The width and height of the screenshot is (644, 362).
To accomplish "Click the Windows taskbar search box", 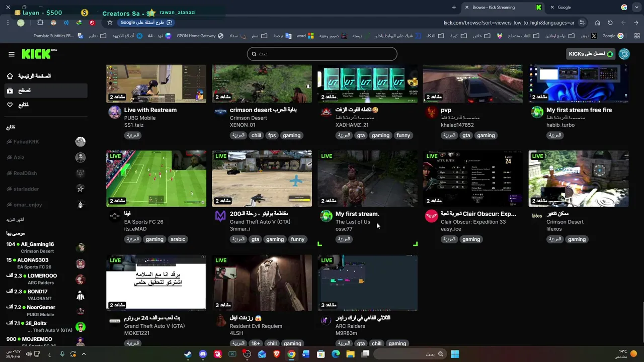I will coord(409,354).
